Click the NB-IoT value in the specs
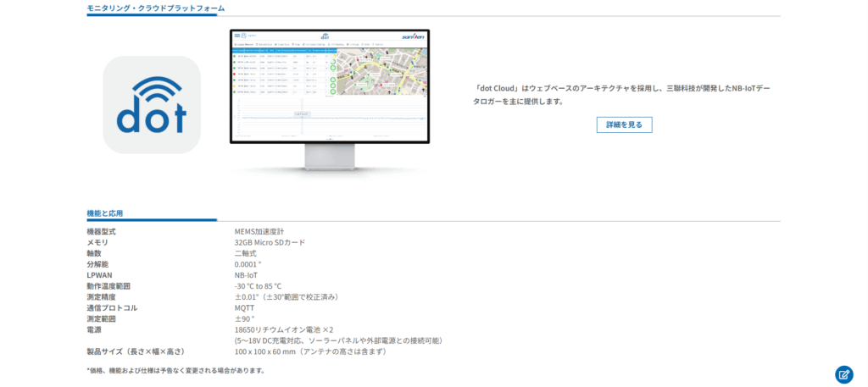 tap(246, 275)
